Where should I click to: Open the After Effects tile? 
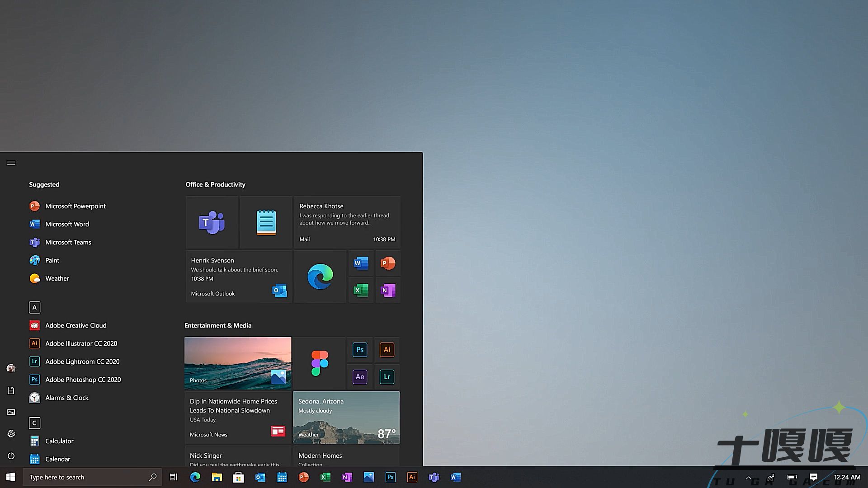pos(360,377)
